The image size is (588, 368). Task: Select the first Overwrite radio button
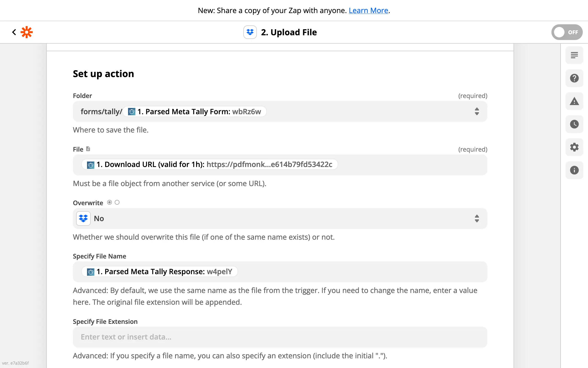(x=109, y=202)
